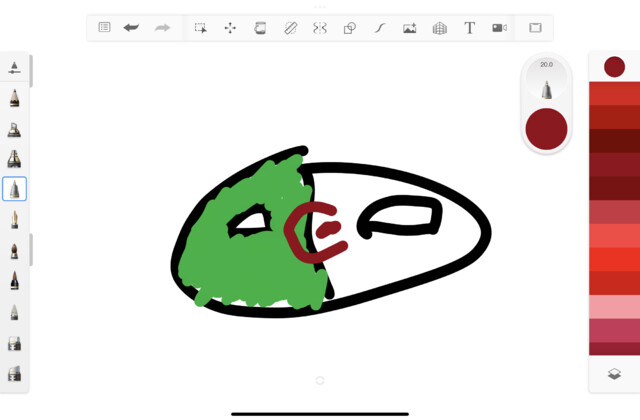Open the dark red color puck
Screen dimensions: 640x420
[546, 129]
